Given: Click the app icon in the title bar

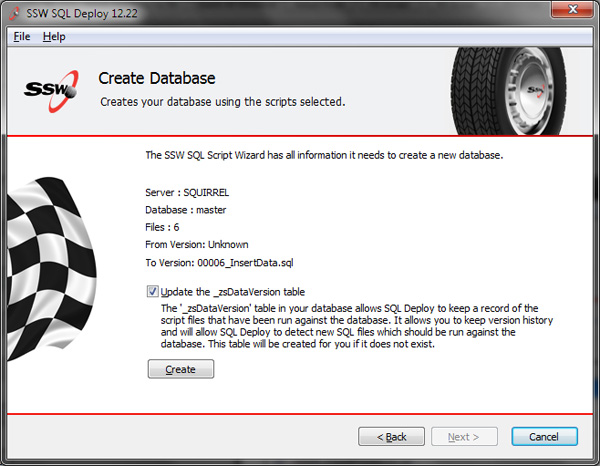Looking at the screenshot, I should pos(15,13).
